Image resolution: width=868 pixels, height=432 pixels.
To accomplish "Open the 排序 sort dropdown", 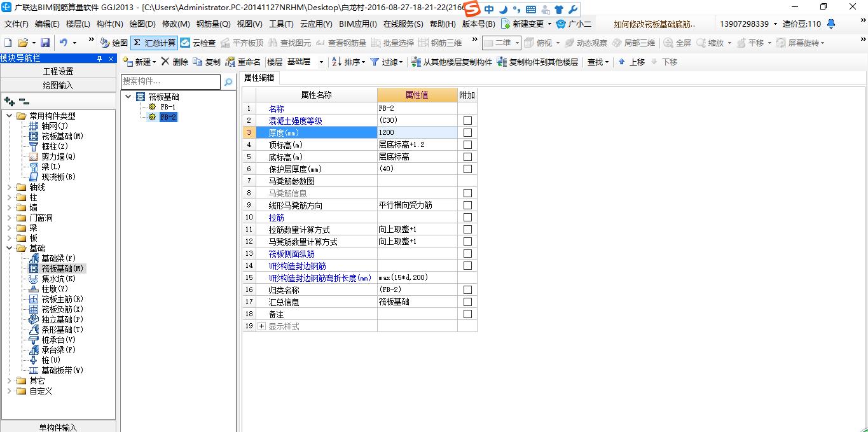I will 349,62.
